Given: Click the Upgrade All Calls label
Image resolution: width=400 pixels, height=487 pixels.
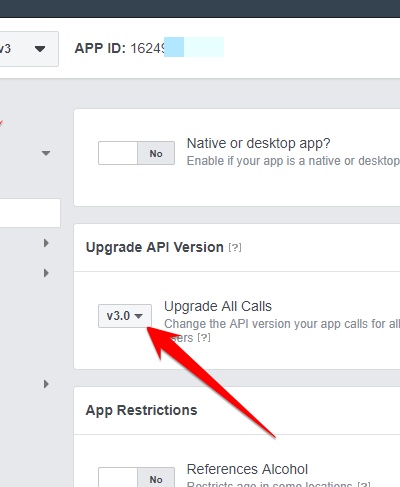Looking at the screenshot, I should tap(218, 306).
